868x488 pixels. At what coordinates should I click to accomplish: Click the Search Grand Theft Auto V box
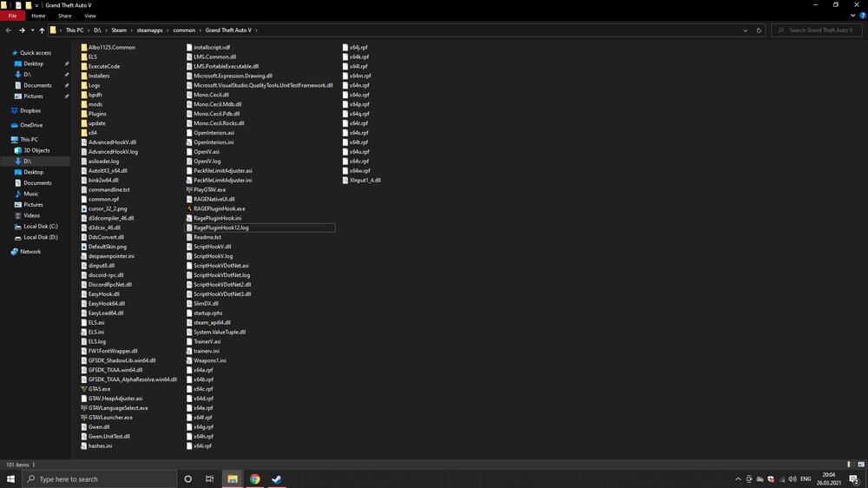click(817, 30)
